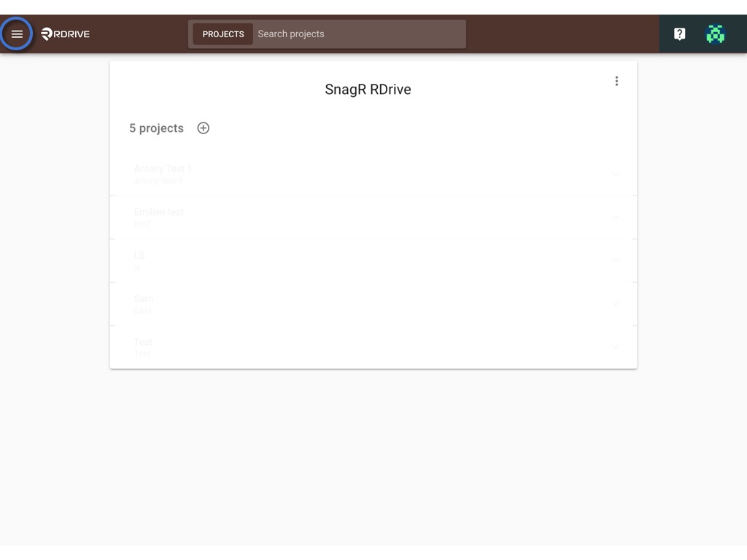
Task: Select the PROJECTS search scope button
Action: click(223, 34)
